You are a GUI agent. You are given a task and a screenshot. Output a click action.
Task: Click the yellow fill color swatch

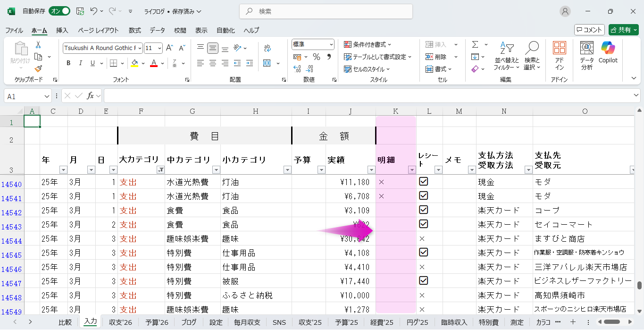pyautogui.click(x=135, y=63)
